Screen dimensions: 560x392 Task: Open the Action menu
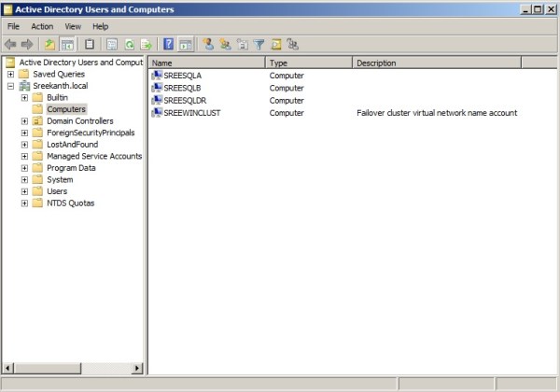tap(42, 26)
